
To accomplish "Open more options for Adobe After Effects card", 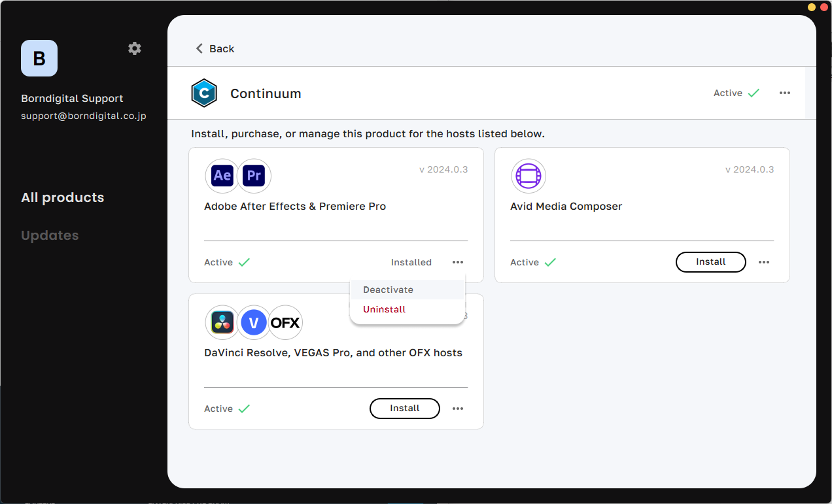I will tap(458, 262).
